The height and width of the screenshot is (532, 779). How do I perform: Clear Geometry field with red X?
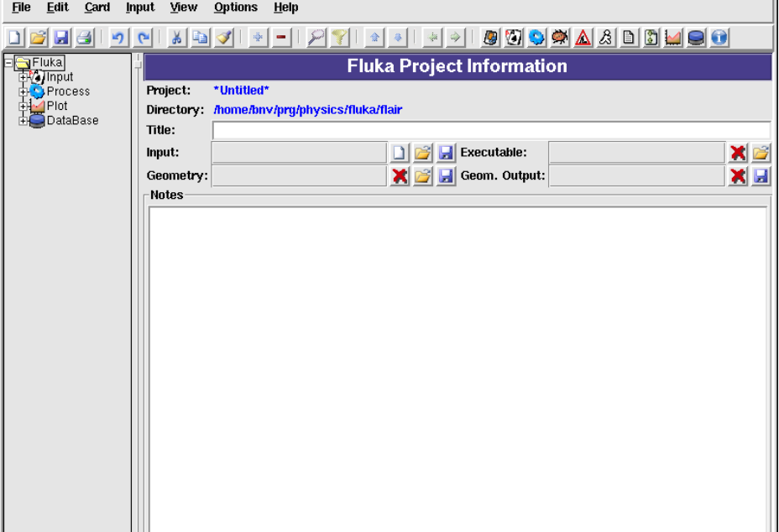click(x=399, y=176)
